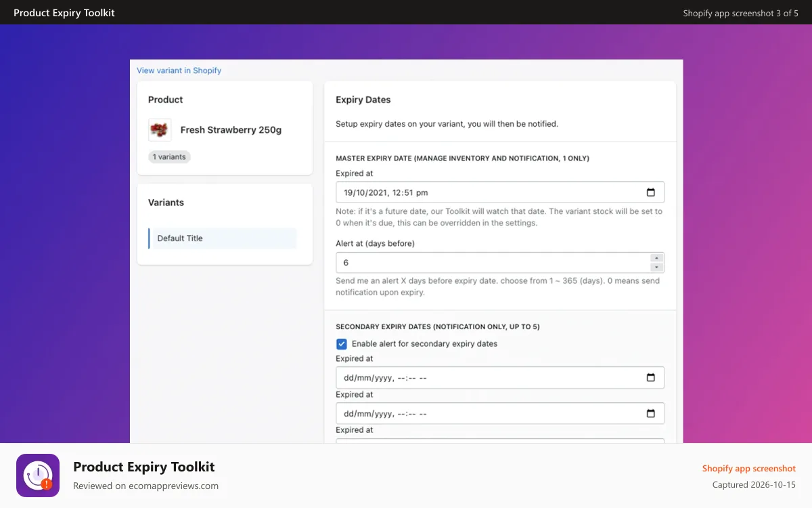The height and width of the screenshot is (508, 812).
Task: Click the 1 variants badge
Action: [x=169, y=157]
